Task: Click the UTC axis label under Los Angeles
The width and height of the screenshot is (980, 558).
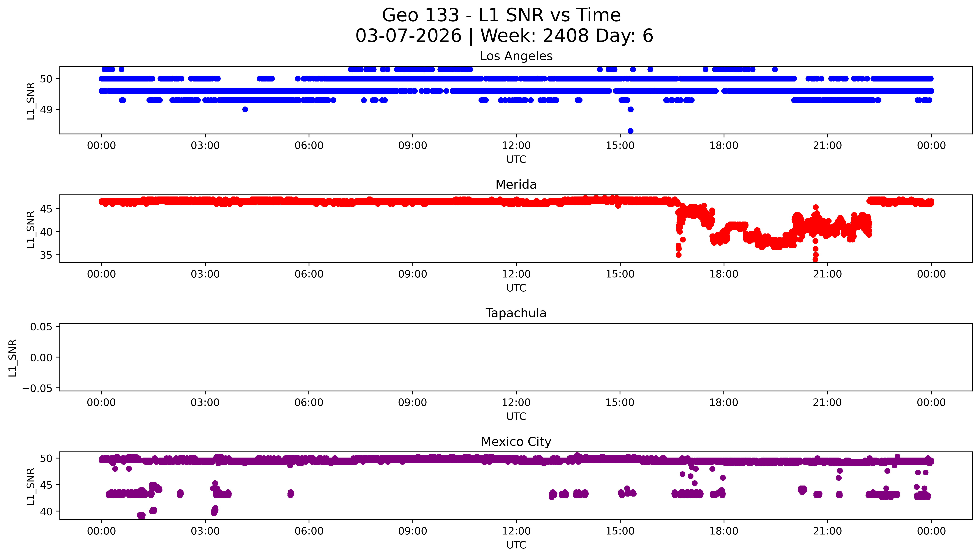Action: pyautogui.click(x=516, y=160)
